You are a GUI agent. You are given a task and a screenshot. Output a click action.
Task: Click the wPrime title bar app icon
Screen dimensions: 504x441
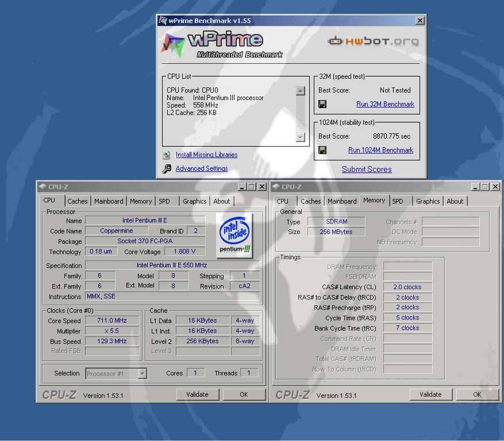[163, 20]
